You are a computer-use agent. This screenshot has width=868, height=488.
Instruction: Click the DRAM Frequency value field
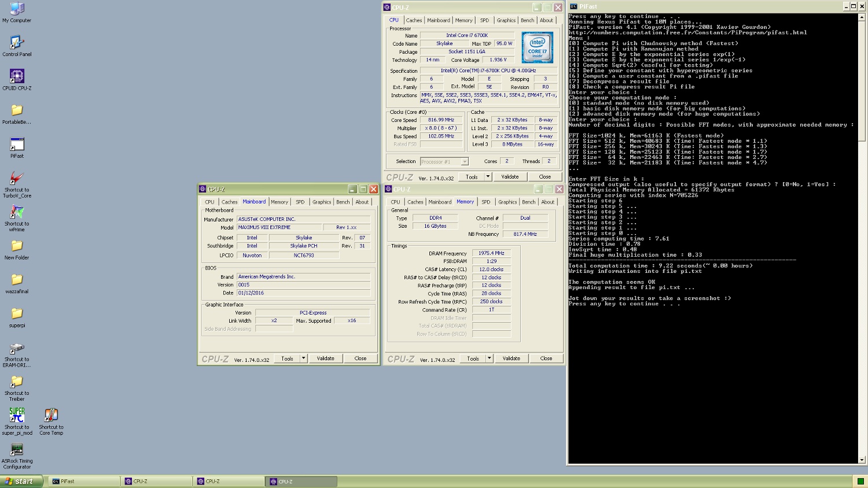point(491,253)
